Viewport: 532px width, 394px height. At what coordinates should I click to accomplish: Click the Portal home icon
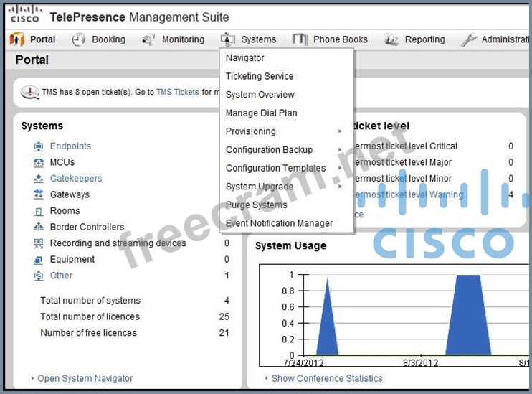point(16,40)
